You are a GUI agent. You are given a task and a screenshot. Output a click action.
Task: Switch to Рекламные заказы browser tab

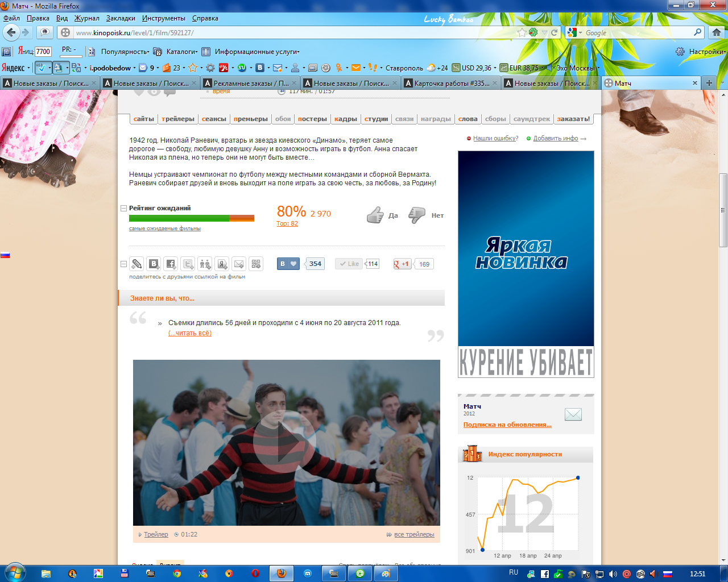[x=250, y=83]
